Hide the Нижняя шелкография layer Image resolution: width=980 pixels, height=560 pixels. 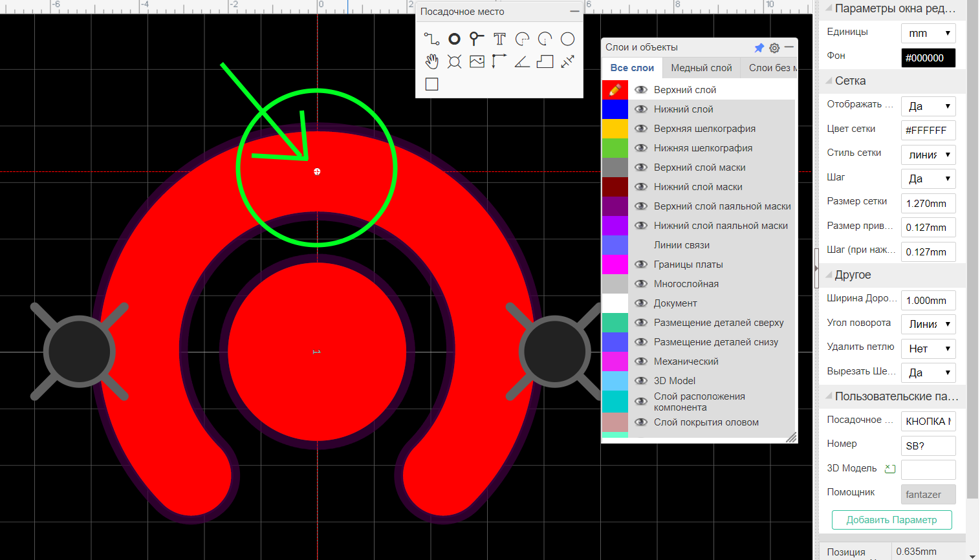click(641, 148)
